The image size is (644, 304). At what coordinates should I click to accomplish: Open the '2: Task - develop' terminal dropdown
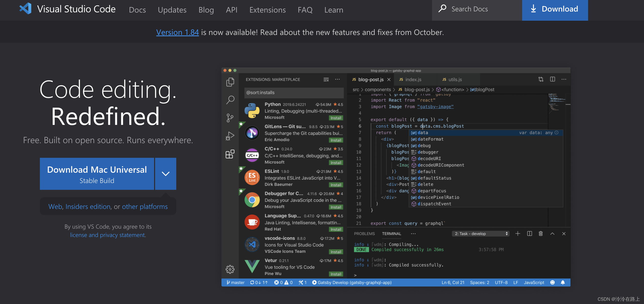click(481, 234)
